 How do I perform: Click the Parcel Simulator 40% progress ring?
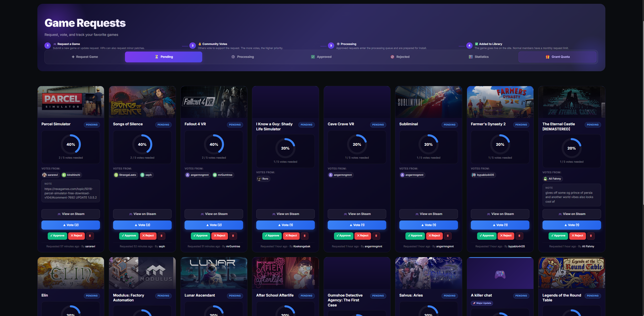(x=71, y=144)
